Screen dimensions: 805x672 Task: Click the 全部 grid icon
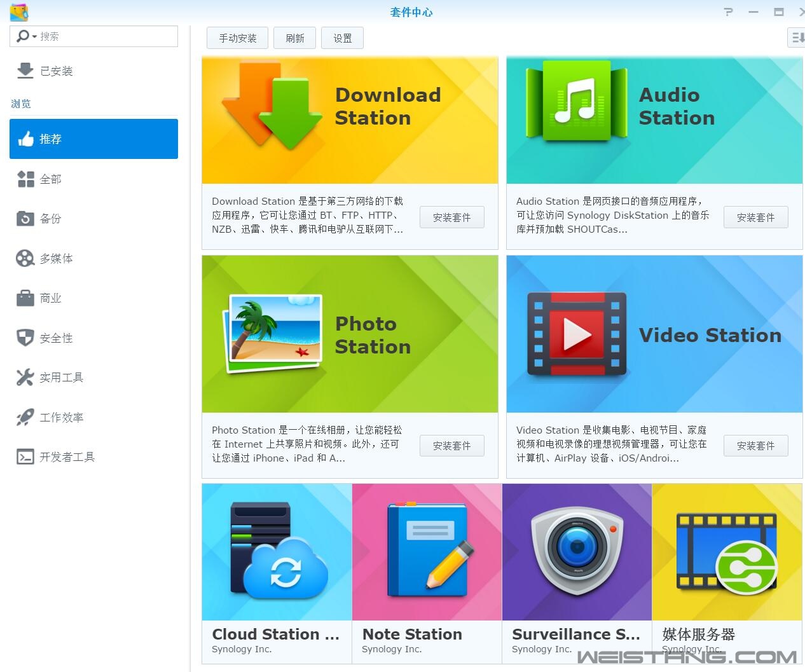click(x=25, y=179)
